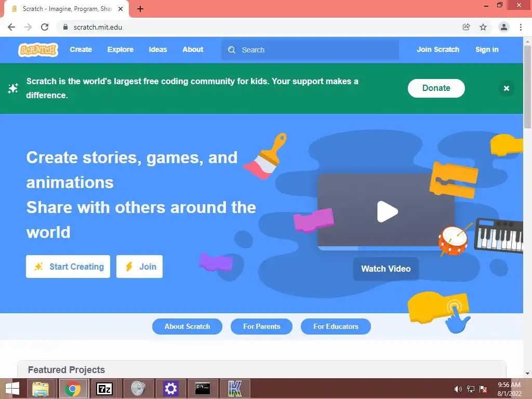
Task: Open About Scratch pill button
Action: pos(187,326)
